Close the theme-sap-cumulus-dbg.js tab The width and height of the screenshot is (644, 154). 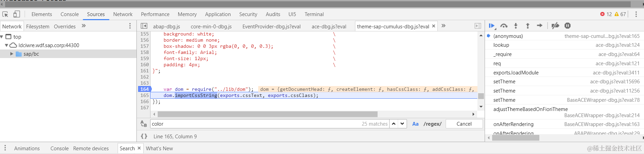point(434,26)
